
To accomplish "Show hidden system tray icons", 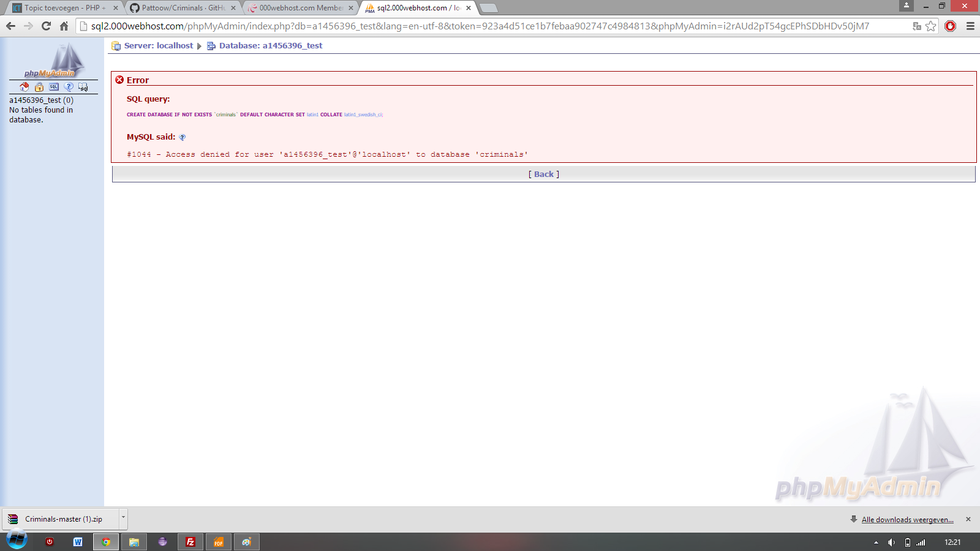I will tap(876, 542).
